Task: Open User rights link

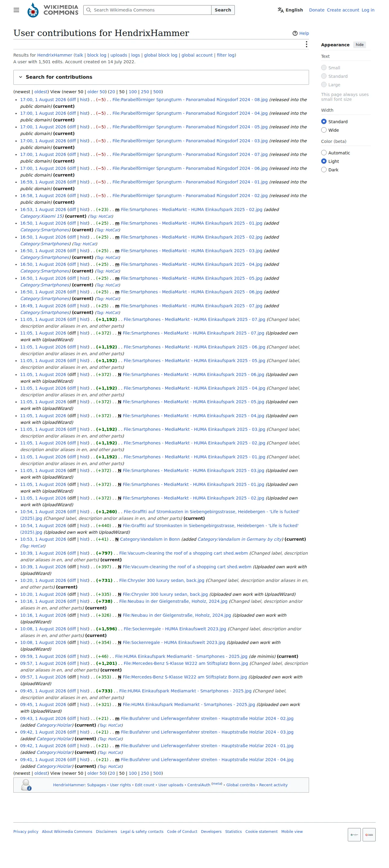Action: (120, 785)
